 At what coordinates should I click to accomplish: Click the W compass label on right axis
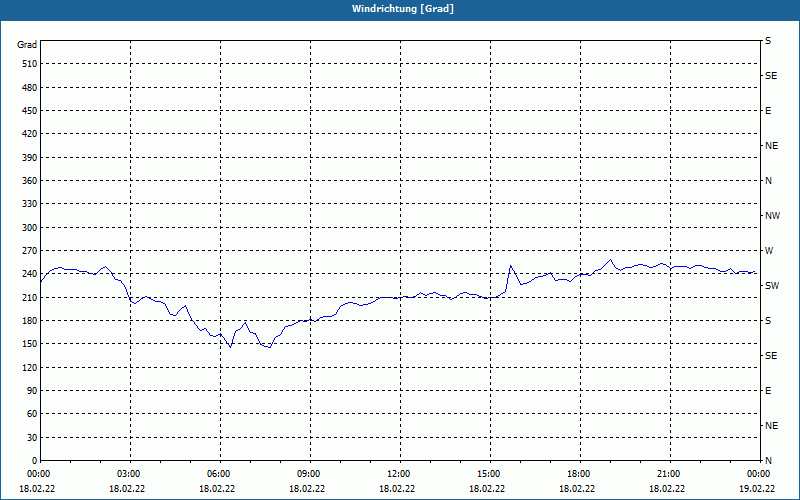tap(769, 251)
